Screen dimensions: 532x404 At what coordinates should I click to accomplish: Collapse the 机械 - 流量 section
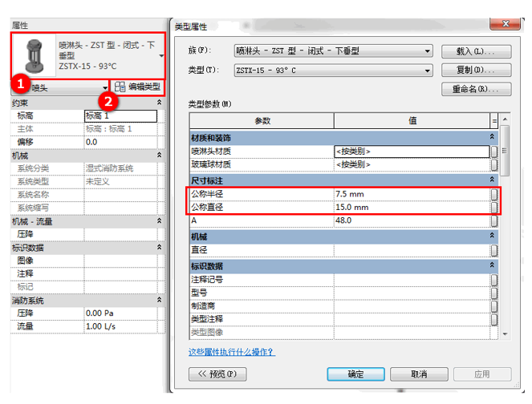(x=159, y=221)
